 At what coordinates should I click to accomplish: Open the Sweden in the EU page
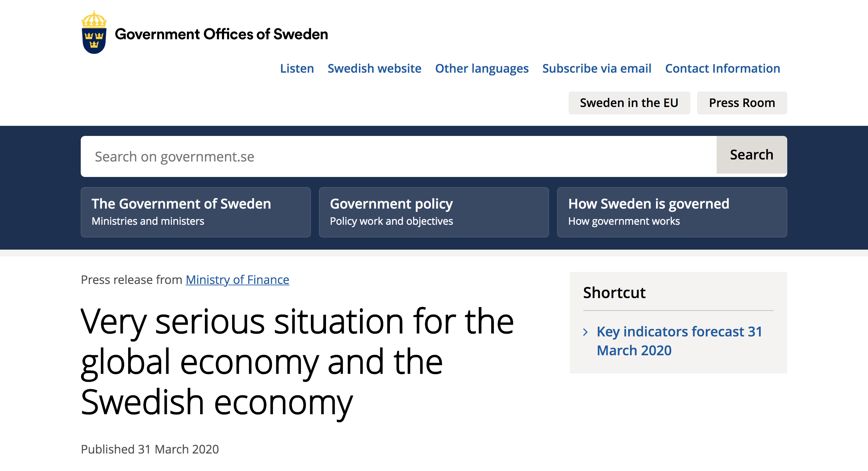[x=629, y=103]
